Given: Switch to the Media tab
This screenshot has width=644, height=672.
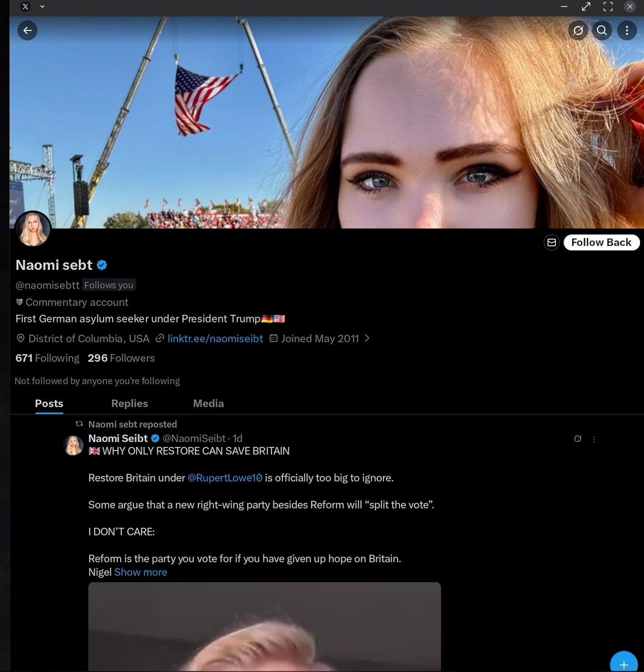Looking at the screenshot, I should pyautogui.click(x=208, y=403).
